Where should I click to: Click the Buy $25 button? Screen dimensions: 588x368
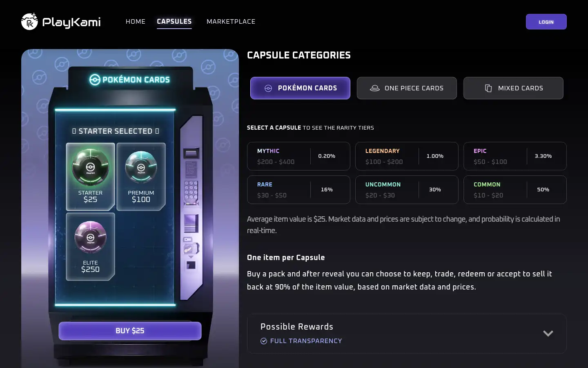[130, 331]
